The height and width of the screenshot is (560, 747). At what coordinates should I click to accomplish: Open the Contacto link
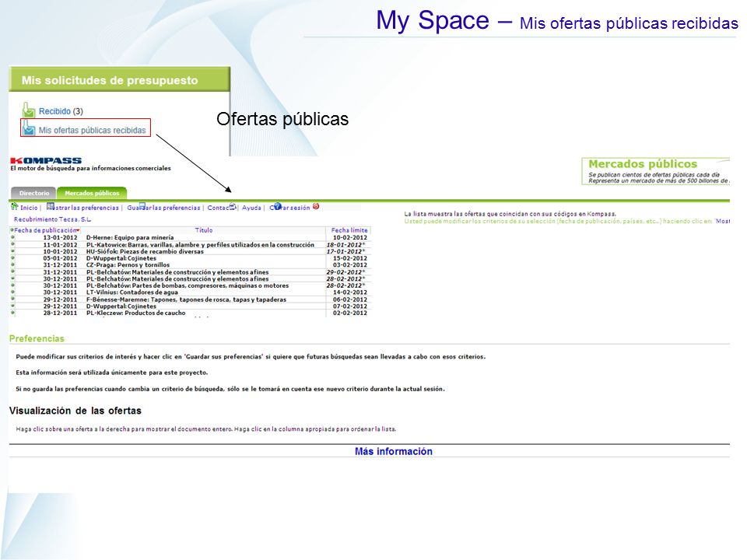coord(221,208)
